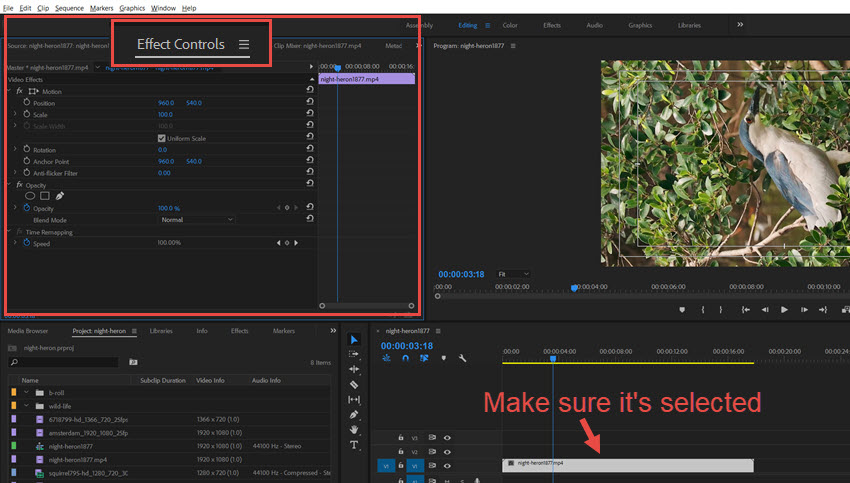Expand the Rotation property
Screen dimensions: 850x483
(15, 149)
